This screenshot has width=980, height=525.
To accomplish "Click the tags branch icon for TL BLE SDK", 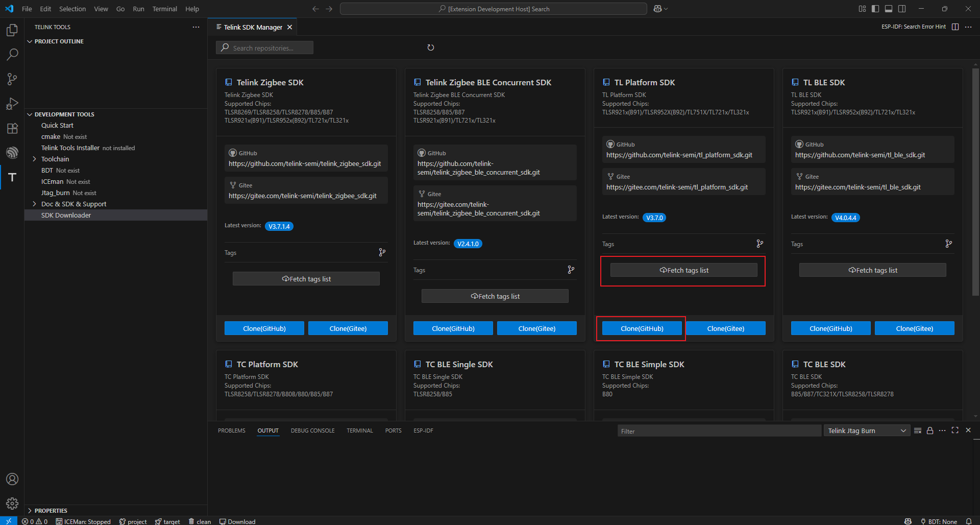I will [x=949, y=244].
